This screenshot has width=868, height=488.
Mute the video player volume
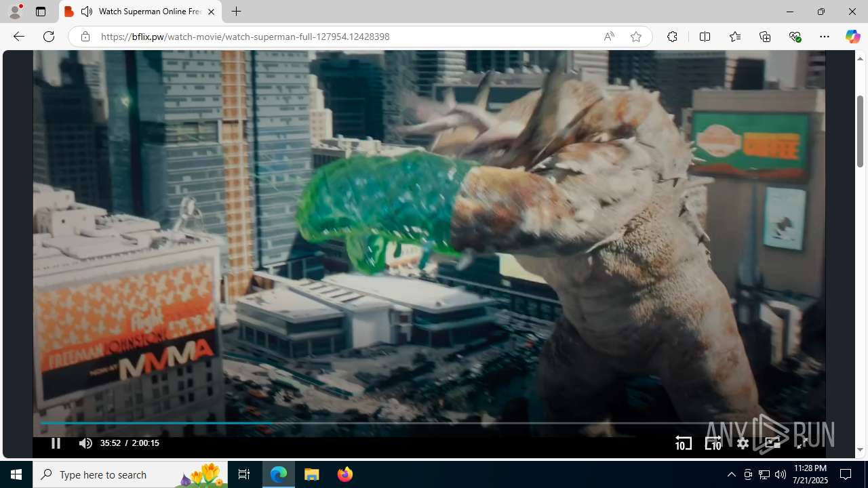point(85,443)
